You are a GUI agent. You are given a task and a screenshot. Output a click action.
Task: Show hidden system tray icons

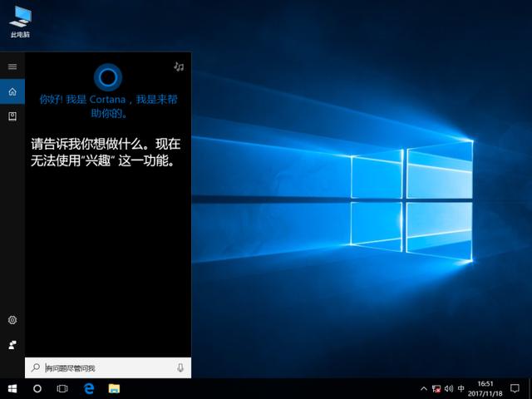click(424, 388)
